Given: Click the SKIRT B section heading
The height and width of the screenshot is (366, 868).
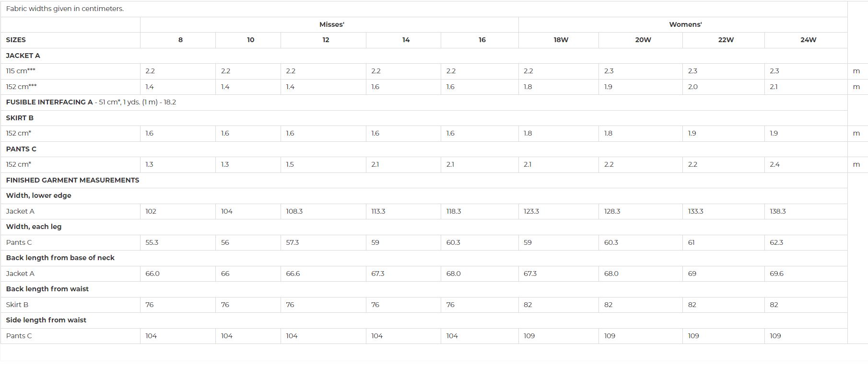Looking at the screenshot, I should (x=20, y=118).
